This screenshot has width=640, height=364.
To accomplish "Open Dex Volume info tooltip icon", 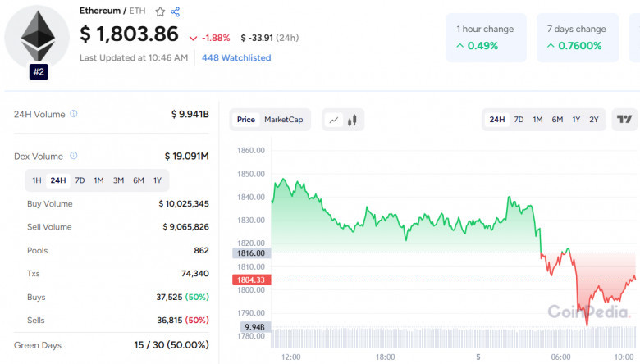I will (x=74, y=156).
